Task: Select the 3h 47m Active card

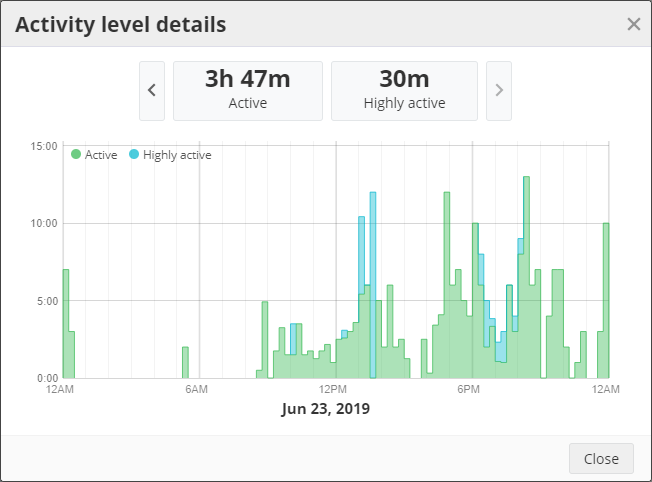Action: click(x=248, y=91)
